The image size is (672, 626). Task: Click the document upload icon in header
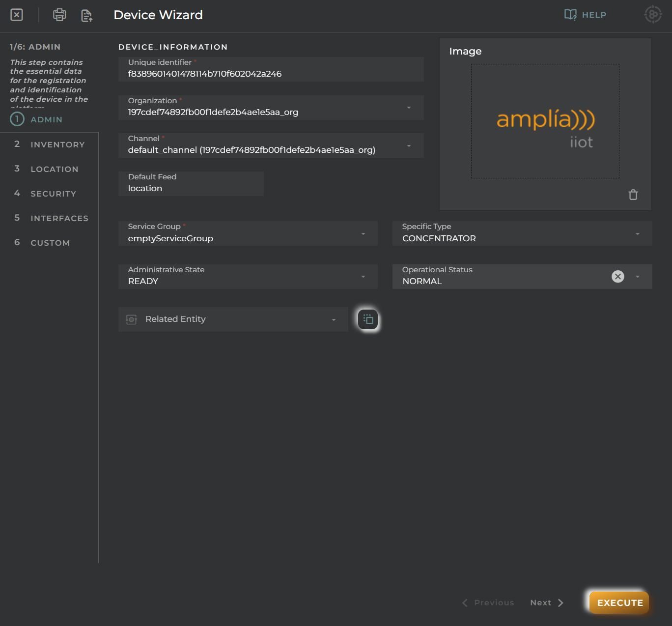87,16
